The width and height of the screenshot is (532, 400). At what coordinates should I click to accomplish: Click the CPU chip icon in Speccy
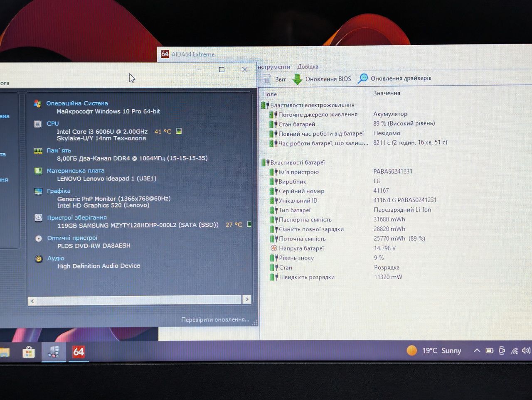[x=38, y=124]
